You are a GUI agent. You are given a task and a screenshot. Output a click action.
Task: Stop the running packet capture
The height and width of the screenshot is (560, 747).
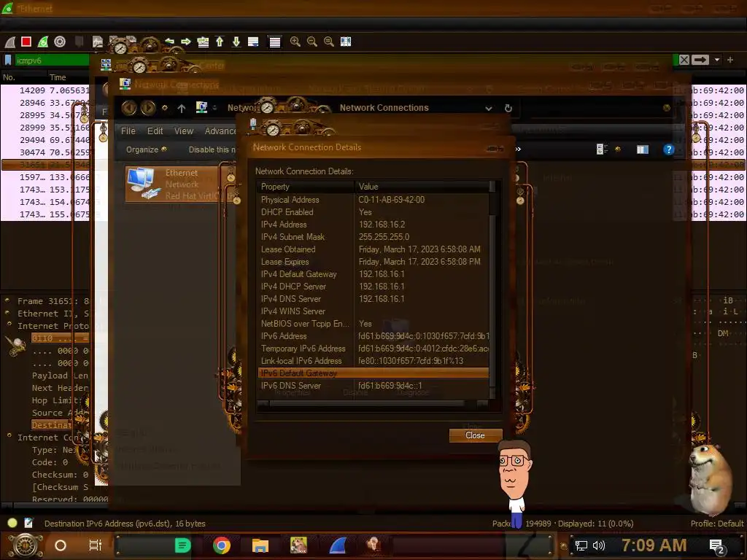click(x=26, y=42)
